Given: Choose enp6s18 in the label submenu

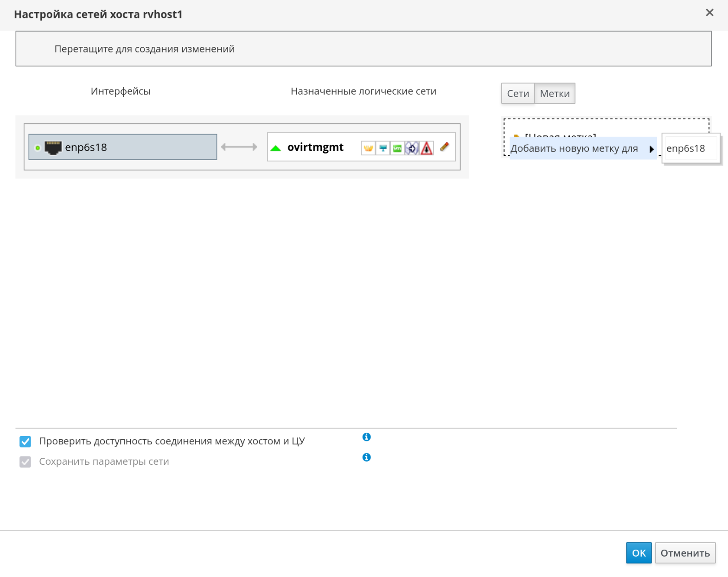Looking at the screenshot, I should coord(685,148).
